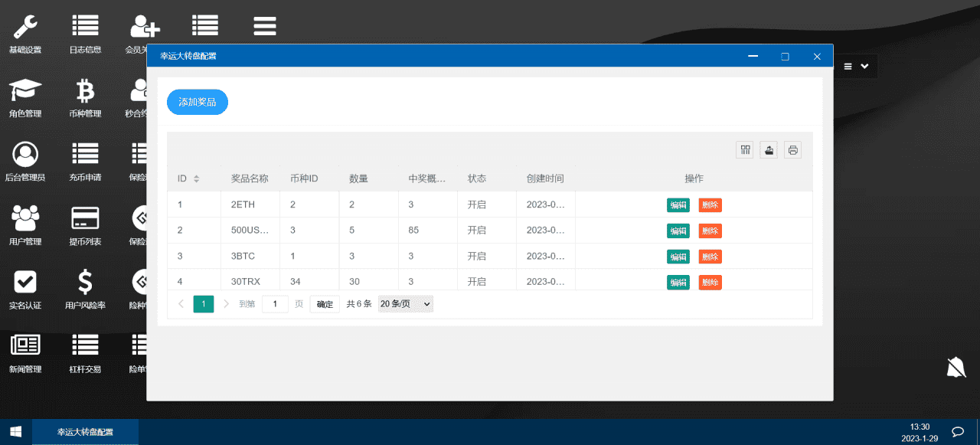This screenshot has height=445, width=980.
Task: Open the 币种管理 bitcoin icon
Action: 85,98
